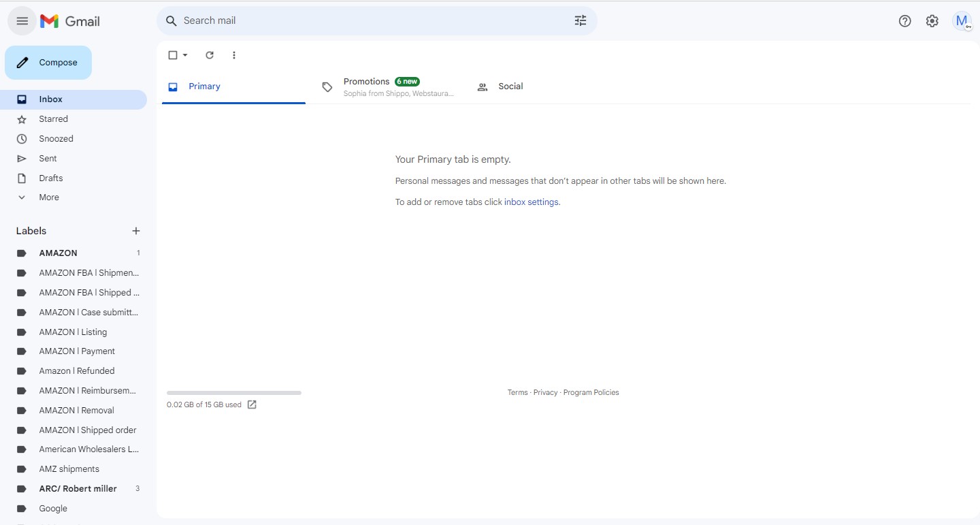Click the Select all checkbox
Viewport: 980px width, 525px height.
tap(173, 55)
